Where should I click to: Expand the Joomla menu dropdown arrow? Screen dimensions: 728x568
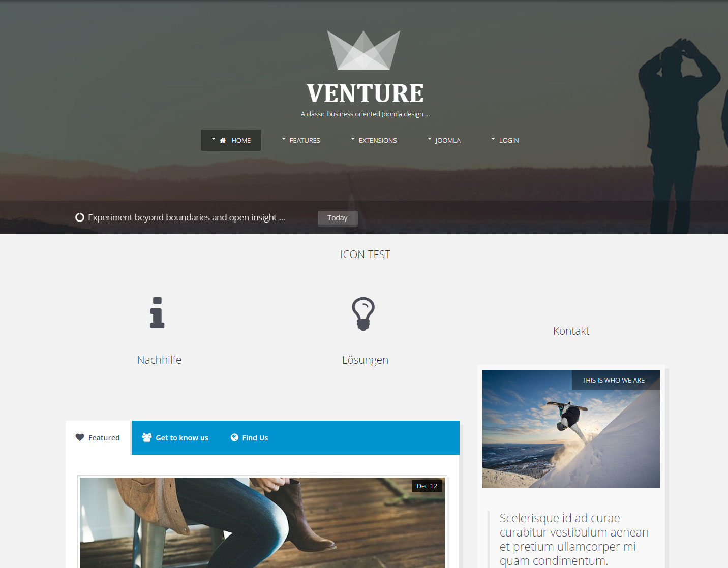[430, 138]
